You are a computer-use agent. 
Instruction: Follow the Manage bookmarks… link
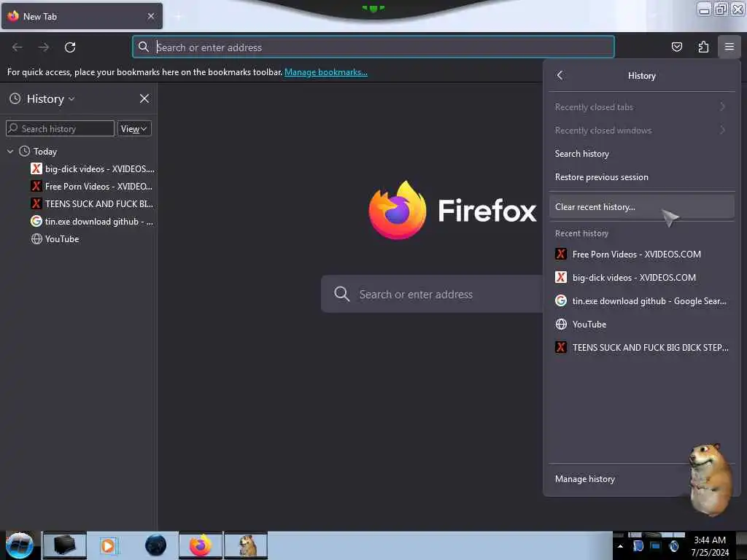(326, 72)
